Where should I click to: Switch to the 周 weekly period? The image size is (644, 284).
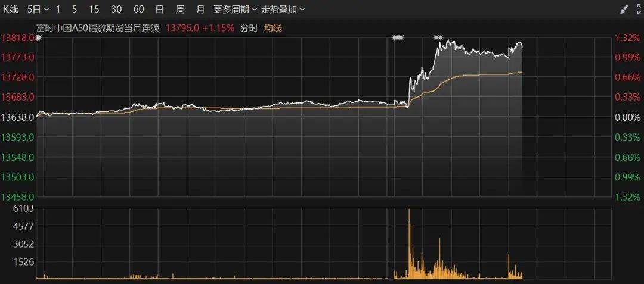click(179, 10)
